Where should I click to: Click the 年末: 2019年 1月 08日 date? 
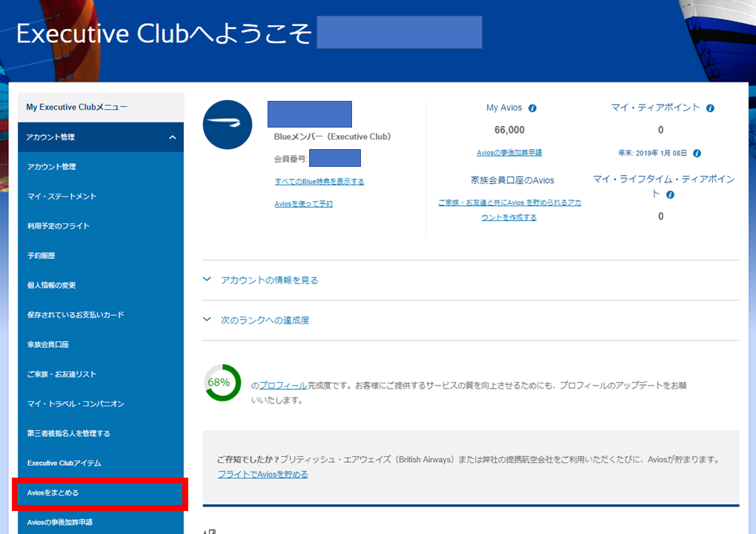(x=653, y=154)
